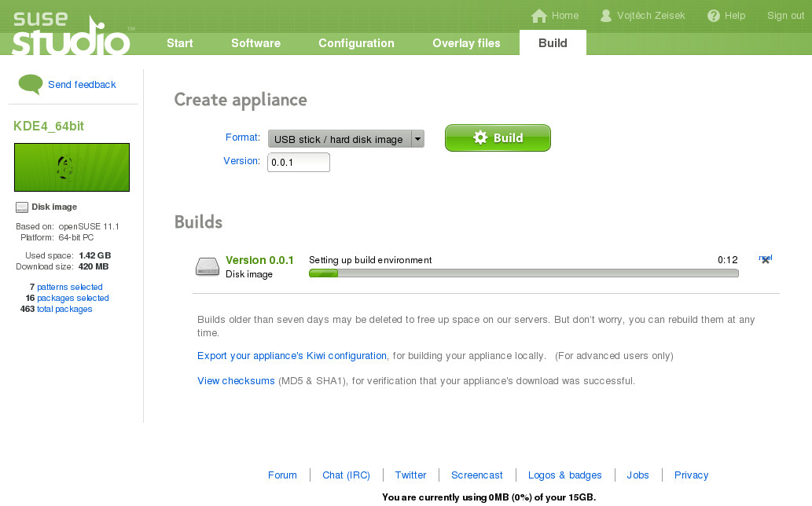Select the Build tab
Viewport: 812px width, 506px height.
(x=553, y=43)
